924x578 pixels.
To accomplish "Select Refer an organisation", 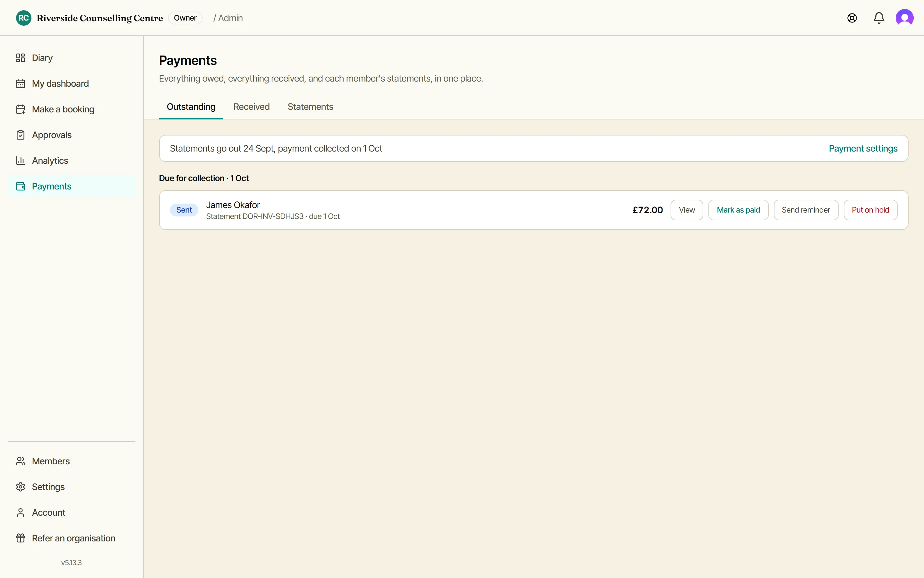I will point(72,538).
